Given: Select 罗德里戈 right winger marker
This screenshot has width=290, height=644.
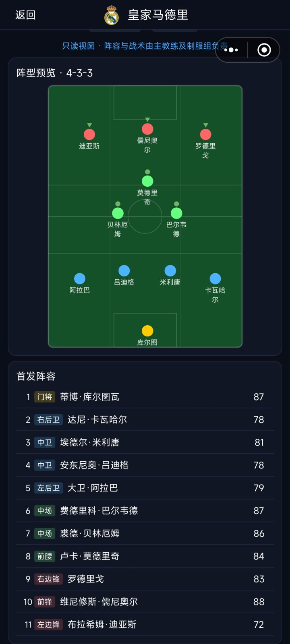Looking at the screenshot, I should pos(205,134).
